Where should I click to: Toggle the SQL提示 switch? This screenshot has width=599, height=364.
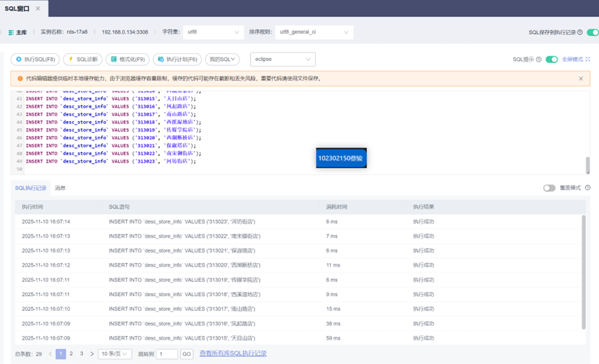552,60
